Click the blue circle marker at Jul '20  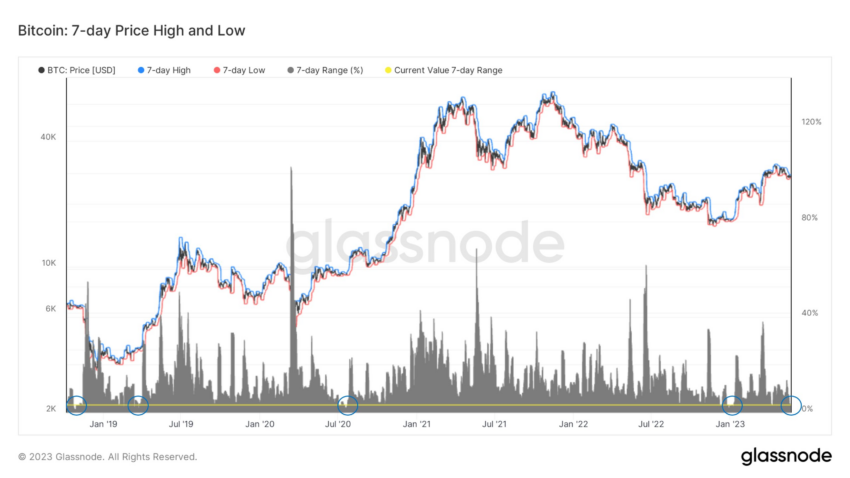[x=347, y=405]
